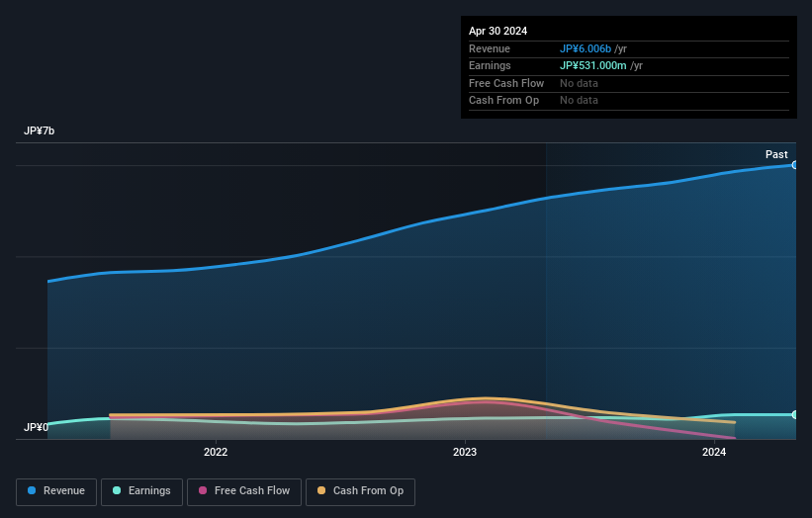The image size is (812, 518).
Task: Click the Revenue tooltip row label
Action: (x=490, y=48)
